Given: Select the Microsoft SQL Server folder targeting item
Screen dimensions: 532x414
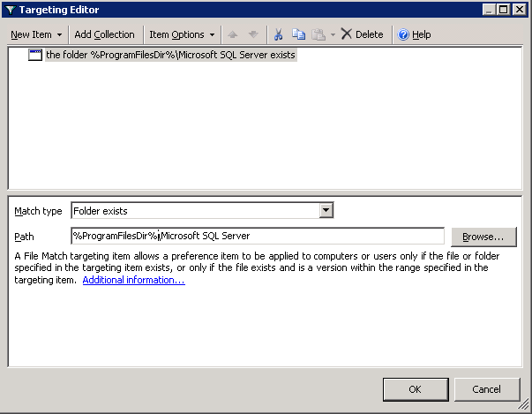Looking at the screenshot, I should coord(170,55).
